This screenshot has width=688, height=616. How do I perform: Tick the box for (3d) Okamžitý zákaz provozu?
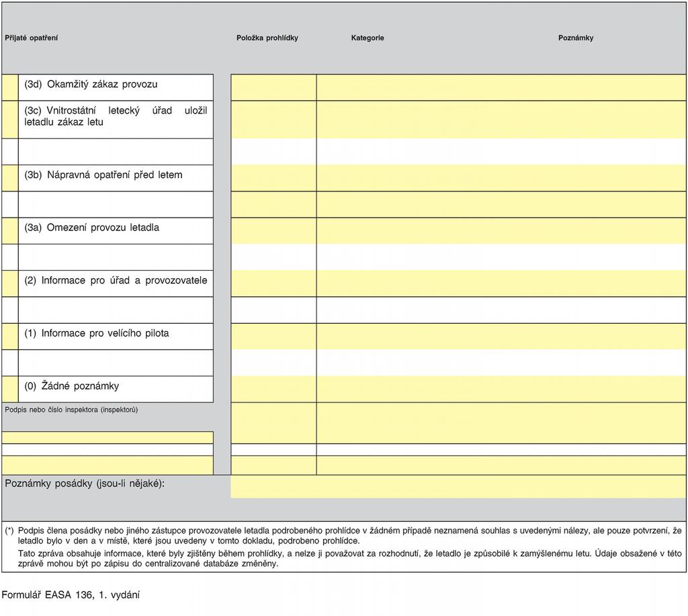pos(10,87)
